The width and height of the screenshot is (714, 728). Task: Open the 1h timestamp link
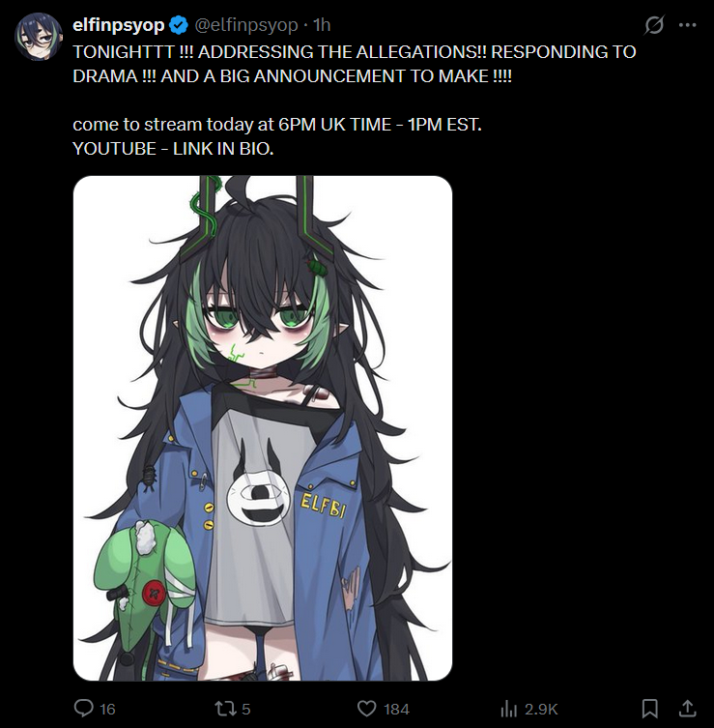click(322, 25)
